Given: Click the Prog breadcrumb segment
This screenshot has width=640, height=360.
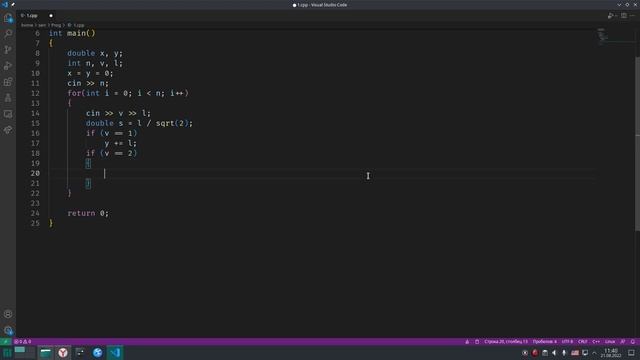Looking at the screenshot, I should point(56,25).
